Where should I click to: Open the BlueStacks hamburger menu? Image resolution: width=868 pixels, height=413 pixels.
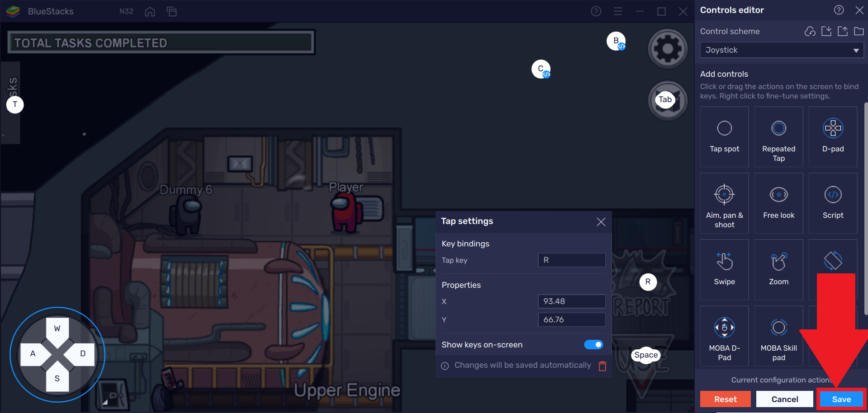tap(618, 11)
